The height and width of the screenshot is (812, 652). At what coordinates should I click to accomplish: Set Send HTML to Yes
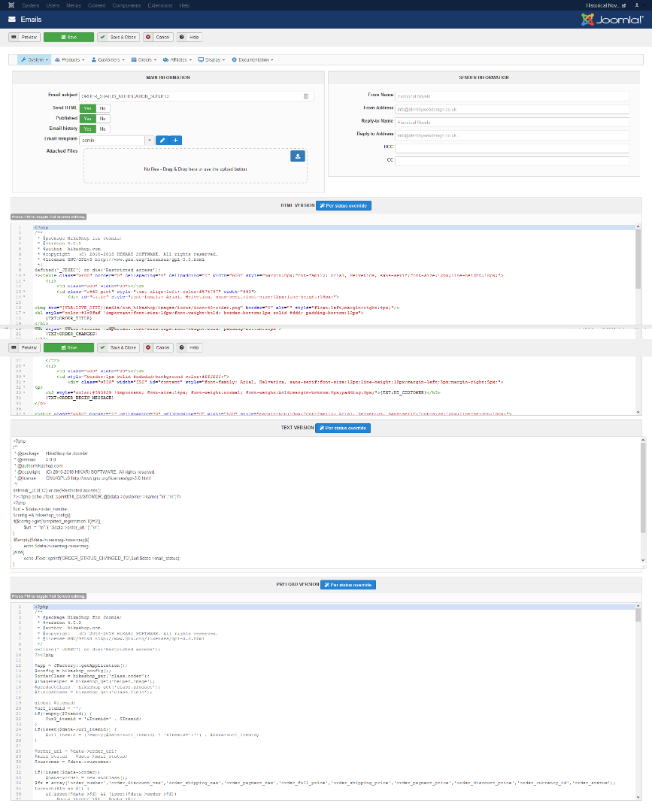click(87, 108)
